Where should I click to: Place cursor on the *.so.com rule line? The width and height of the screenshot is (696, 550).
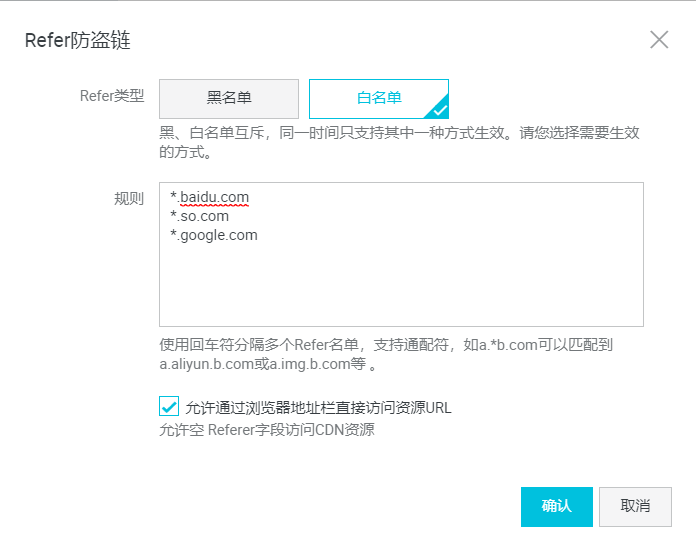200,216
